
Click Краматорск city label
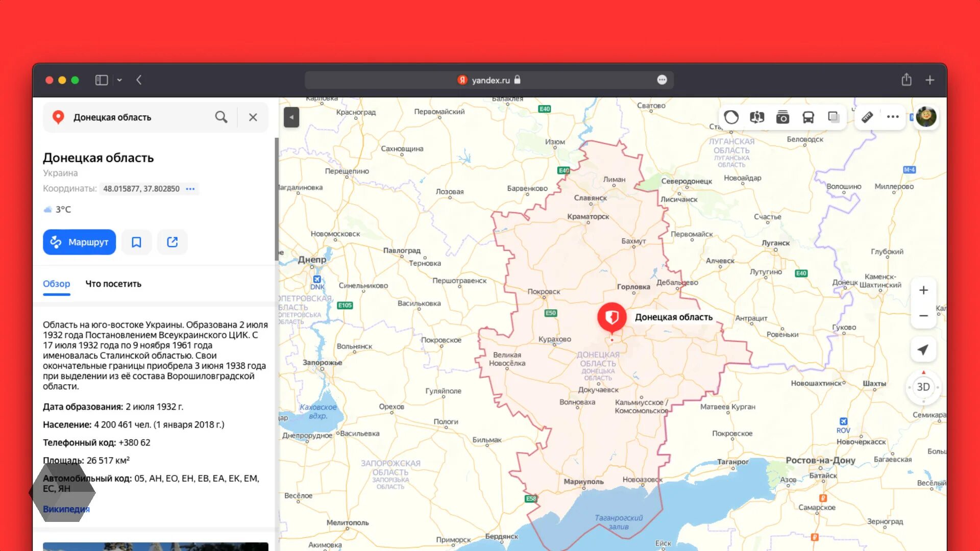pos(588,217)
